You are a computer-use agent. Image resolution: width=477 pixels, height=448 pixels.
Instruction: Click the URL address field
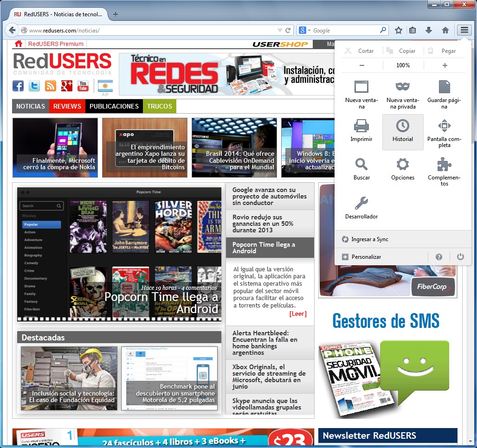152,31
